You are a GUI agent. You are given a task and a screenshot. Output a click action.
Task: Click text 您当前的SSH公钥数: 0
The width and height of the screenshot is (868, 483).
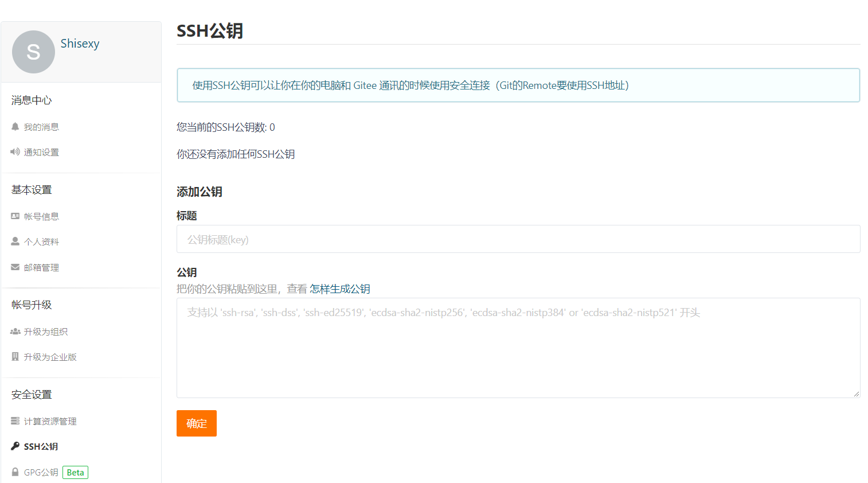(x=226, y=127)
